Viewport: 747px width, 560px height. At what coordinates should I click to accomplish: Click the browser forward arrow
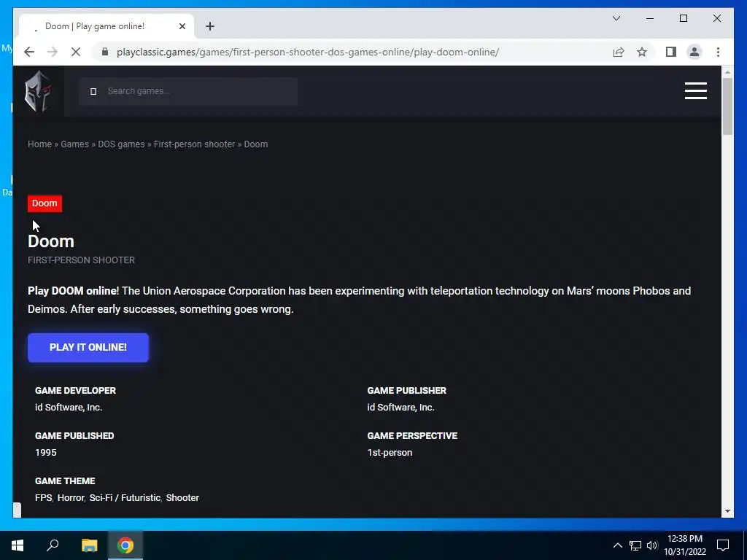click(x=53, y=52)
